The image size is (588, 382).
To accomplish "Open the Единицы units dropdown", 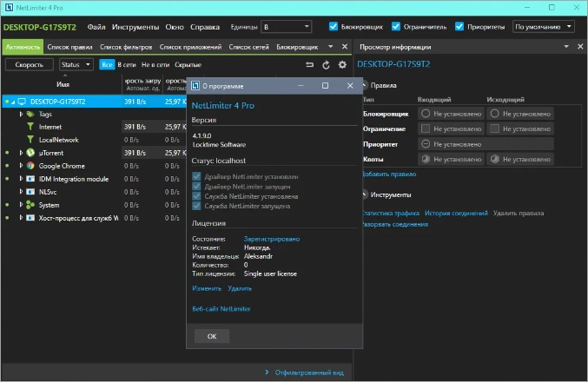I will [286, 27].
